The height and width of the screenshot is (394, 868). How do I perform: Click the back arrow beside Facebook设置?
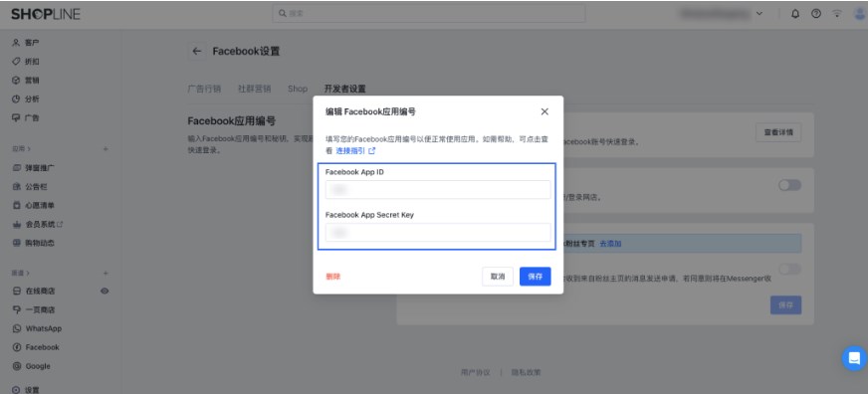[x=196, y=52]
